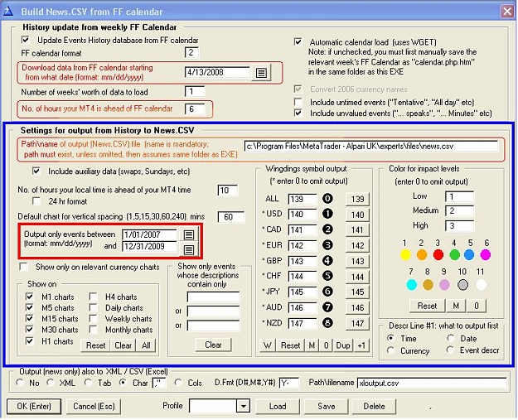Pick red color swatch number 3
This screenshot has height=420, width=518.
tap(438, 255)
